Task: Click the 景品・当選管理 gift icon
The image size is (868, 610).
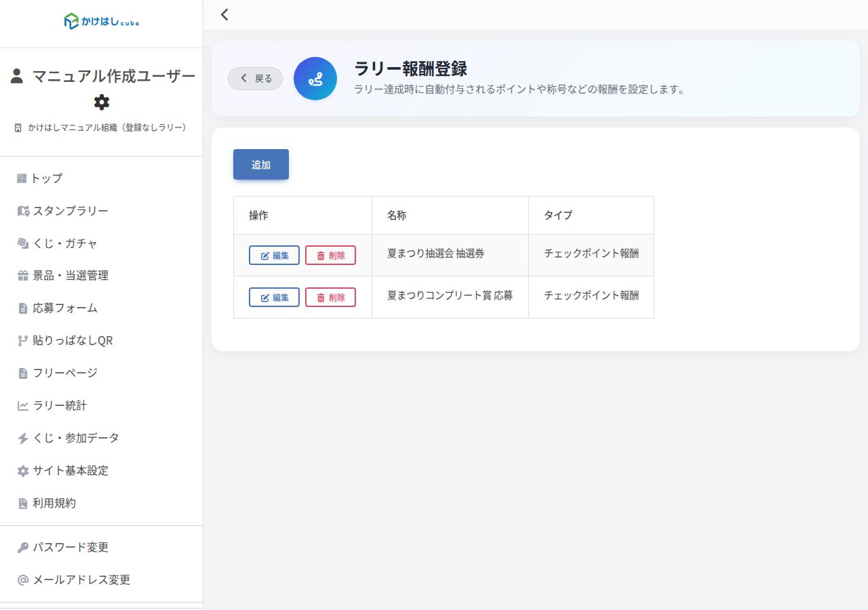Action: 23,276
